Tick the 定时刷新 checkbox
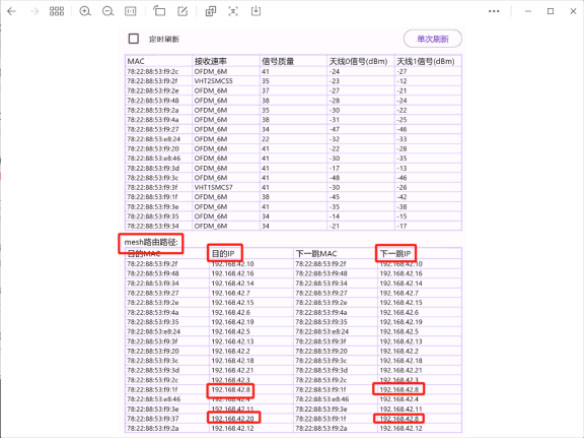The width and height of the screenshot is (585, 438). (x=134, y=39)
